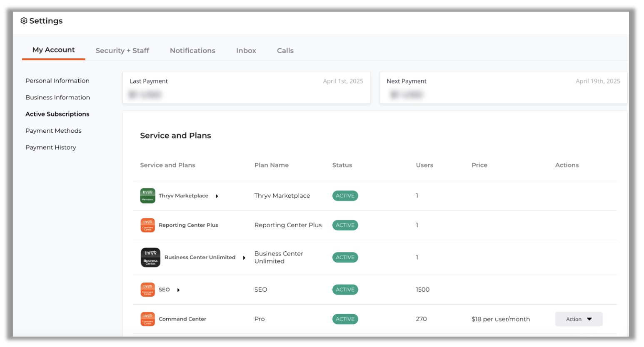644x347 pixels.
Task: Click Reporting Center Plus in Plan Name column
Action: pos(288,226)
